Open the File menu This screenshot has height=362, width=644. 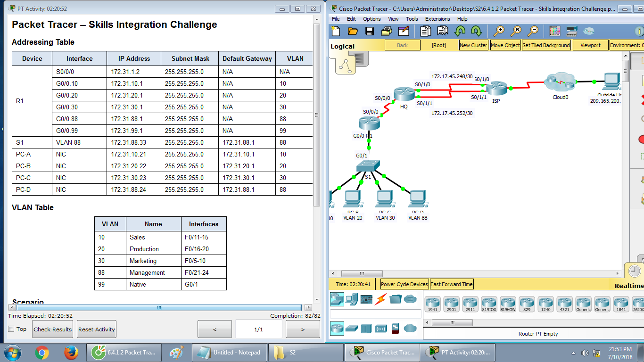click(x=336, y=19)
